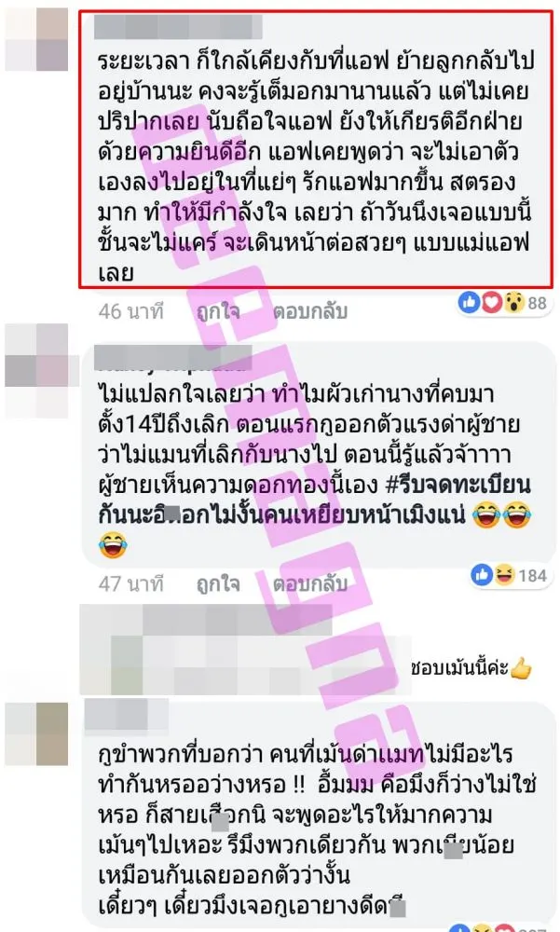
Task: Open avatar beside the red-boxed comment
Action: click(37, 40)
